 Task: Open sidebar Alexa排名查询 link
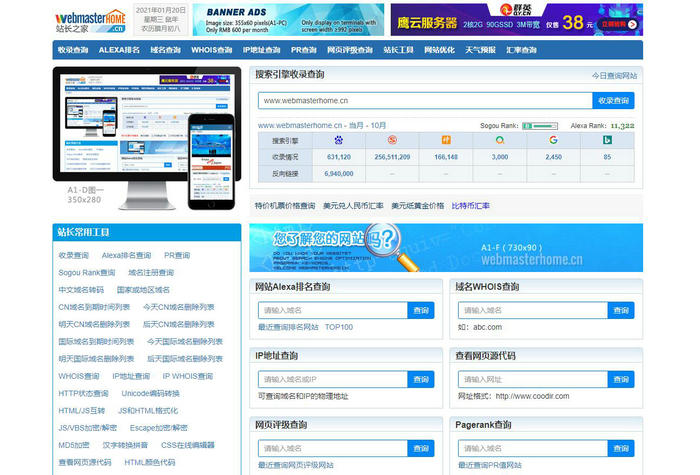126,255
